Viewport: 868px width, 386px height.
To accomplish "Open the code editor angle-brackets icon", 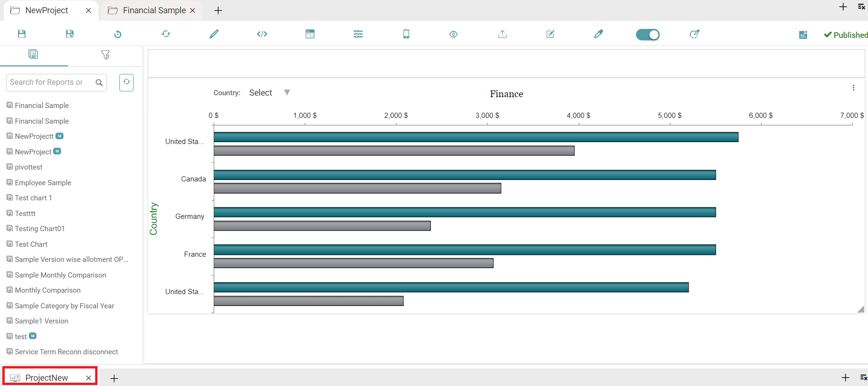I will click(262, 34).
